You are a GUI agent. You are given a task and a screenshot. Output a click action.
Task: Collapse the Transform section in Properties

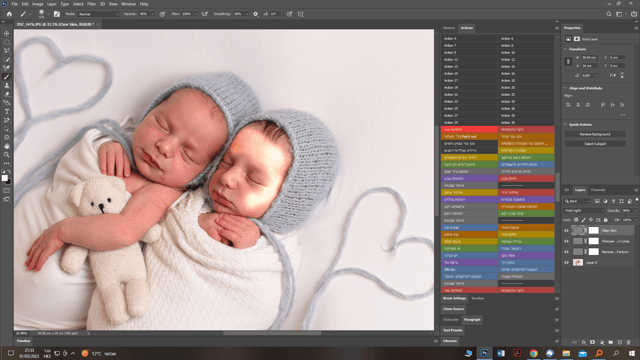565,49
